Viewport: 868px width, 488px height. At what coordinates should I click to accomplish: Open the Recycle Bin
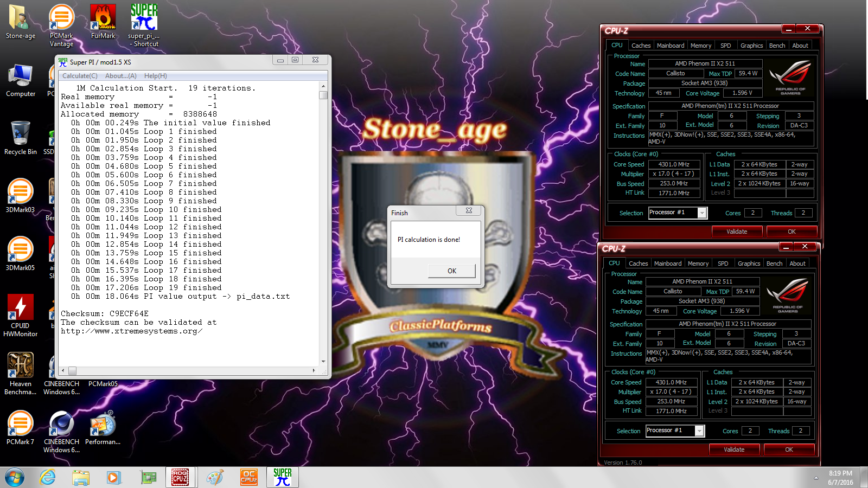(x=21, y=138)
